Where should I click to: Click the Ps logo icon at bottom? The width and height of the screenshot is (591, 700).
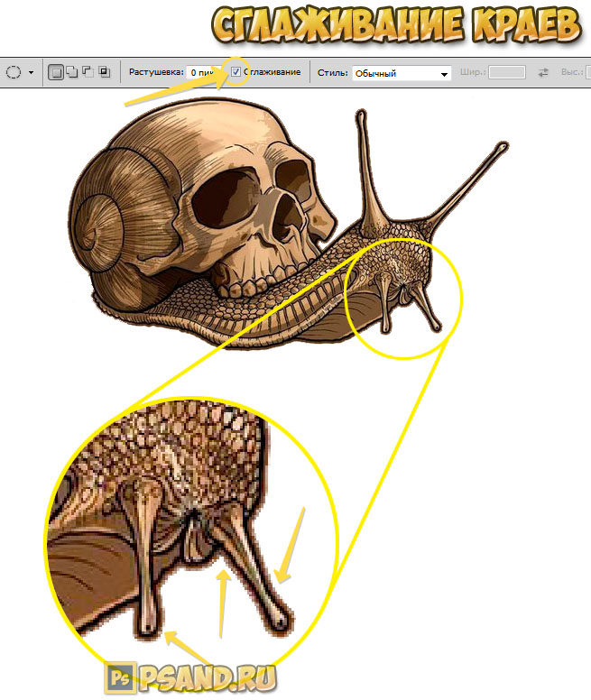pyautogui.click(x=118, y=676)
